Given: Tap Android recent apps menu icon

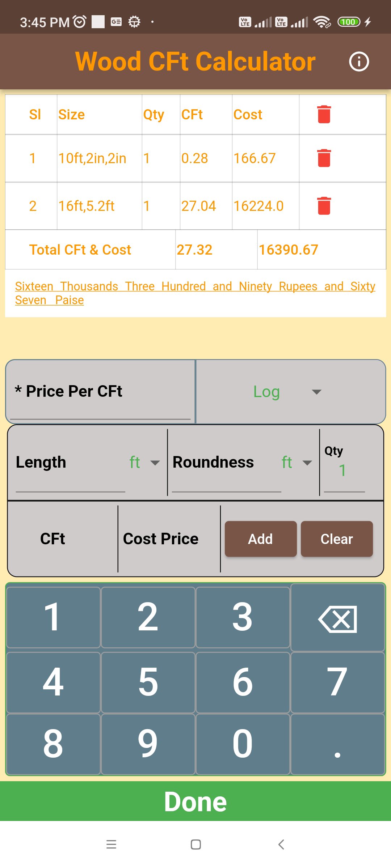Looking at the screenshot, I should (111, 844).
